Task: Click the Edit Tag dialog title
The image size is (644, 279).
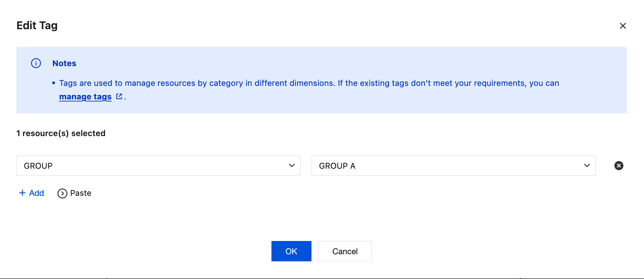Action: pyautogui.click(x=37, y=25)
